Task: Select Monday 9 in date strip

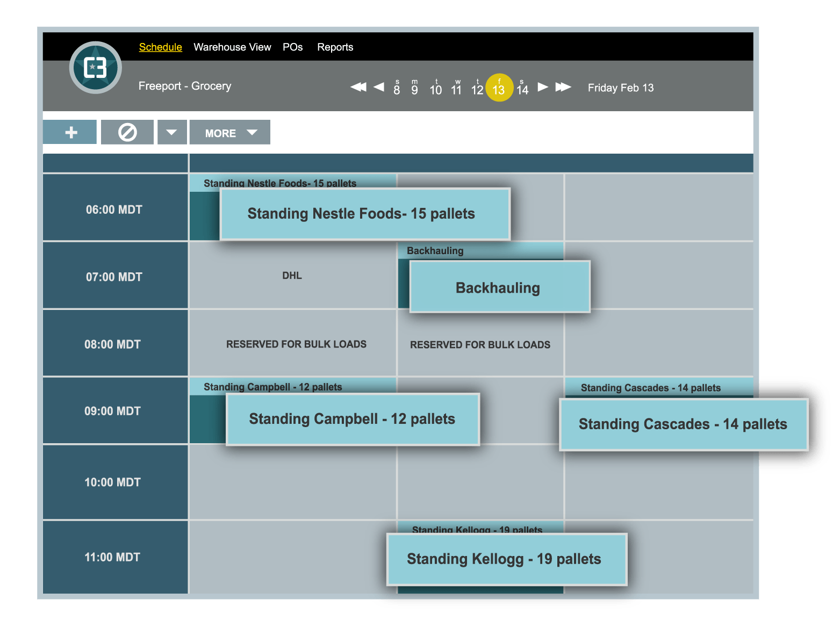Action: coord(414,88)
